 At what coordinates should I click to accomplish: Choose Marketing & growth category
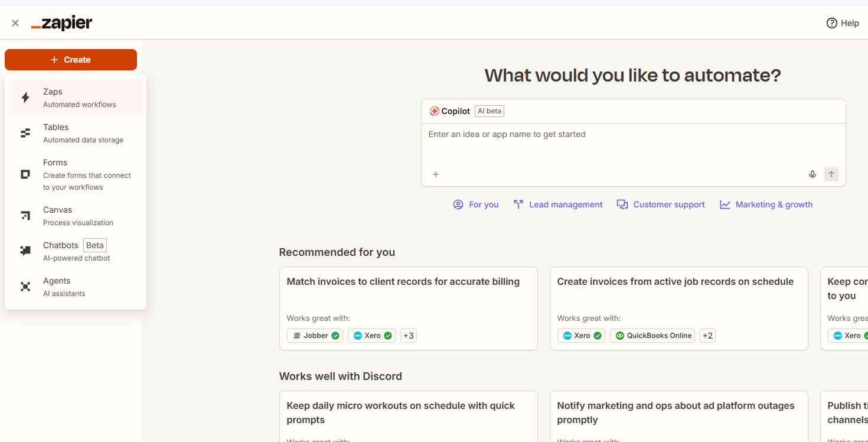click(766, 204)
